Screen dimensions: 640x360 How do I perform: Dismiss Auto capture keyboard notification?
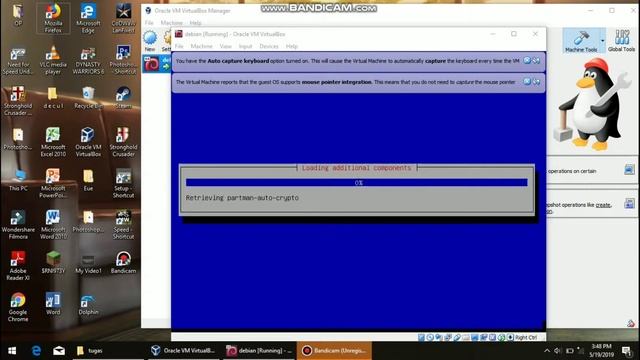527,60
